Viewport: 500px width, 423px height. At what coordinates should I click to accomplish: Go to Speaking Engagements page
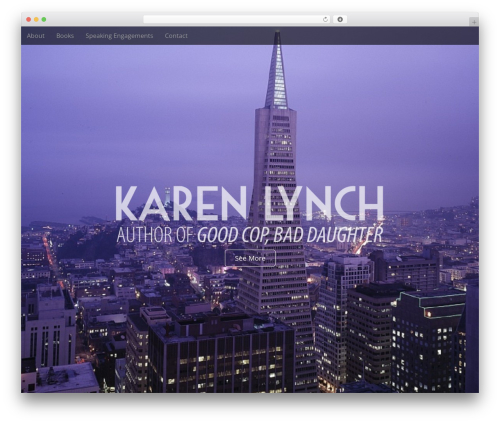(119, 36)
